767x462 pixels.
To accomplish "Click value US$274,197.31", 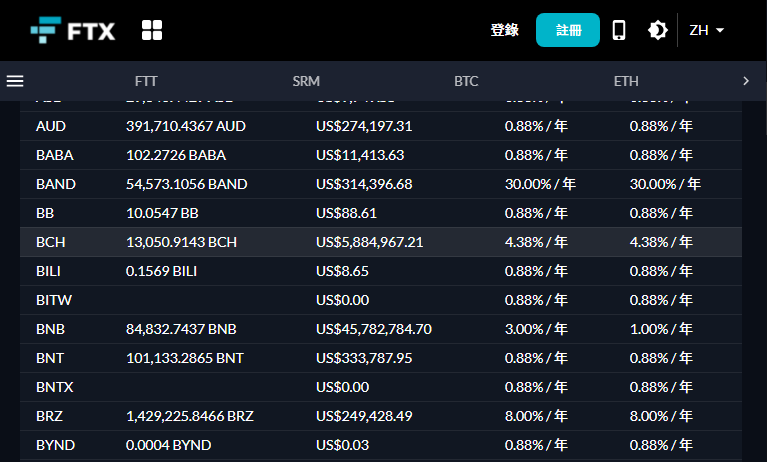I will click(364, 126).
